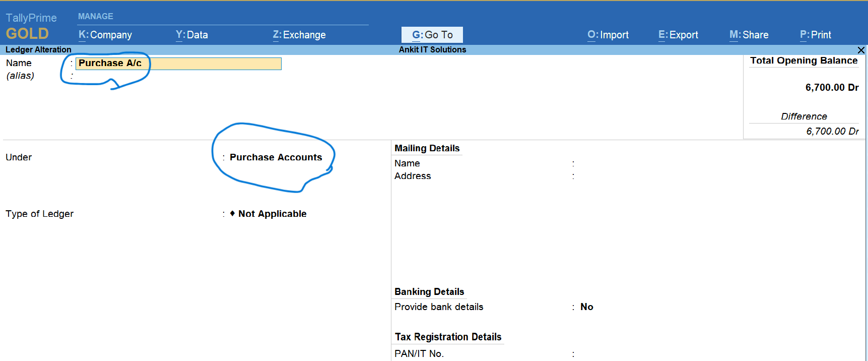The width and height of the screenshot is (868, 361).
Task: Click the TallyPrime GOLD logo
Action: 31,27
